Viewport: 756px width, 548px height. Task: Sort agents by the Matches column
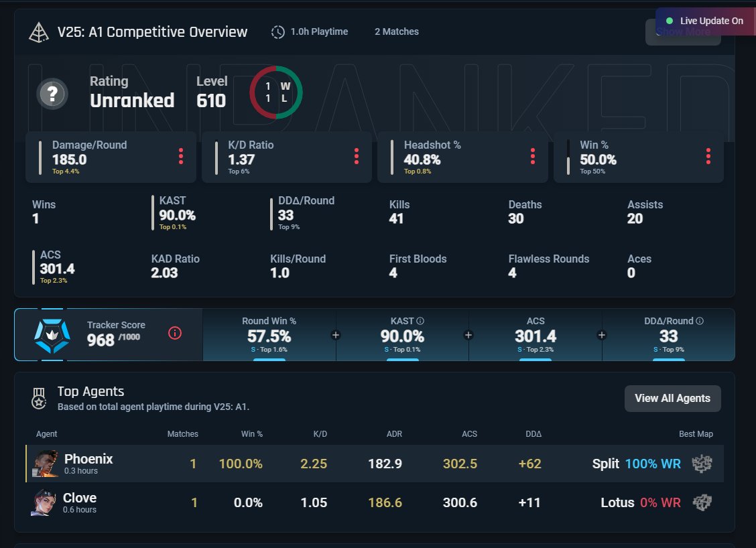click(x=183, y=433)
